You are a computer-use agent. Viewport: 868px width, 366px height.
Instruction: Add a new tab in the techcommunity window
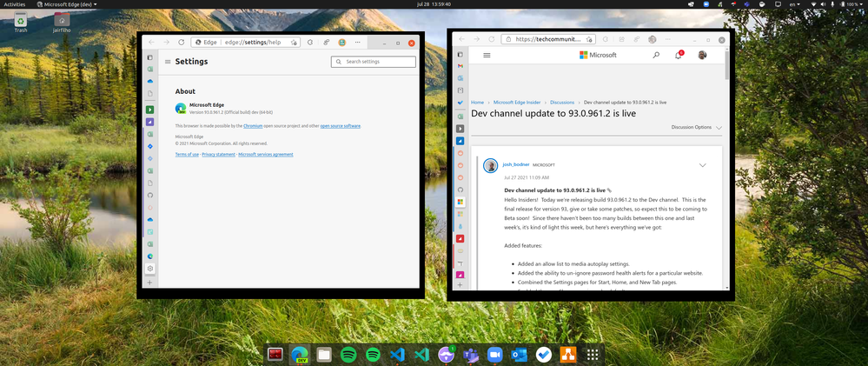coord(460,286)
